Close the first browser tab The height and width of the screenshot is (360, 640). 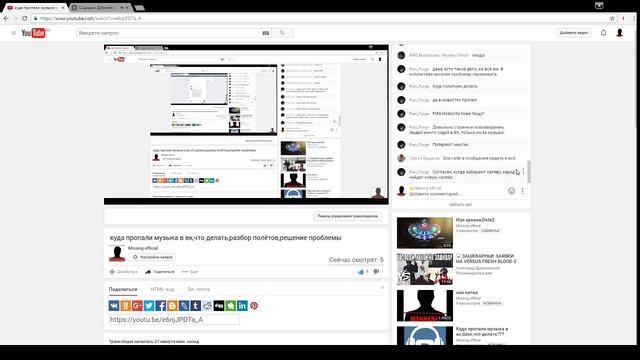pyautogui.click(x=63, y=8)
